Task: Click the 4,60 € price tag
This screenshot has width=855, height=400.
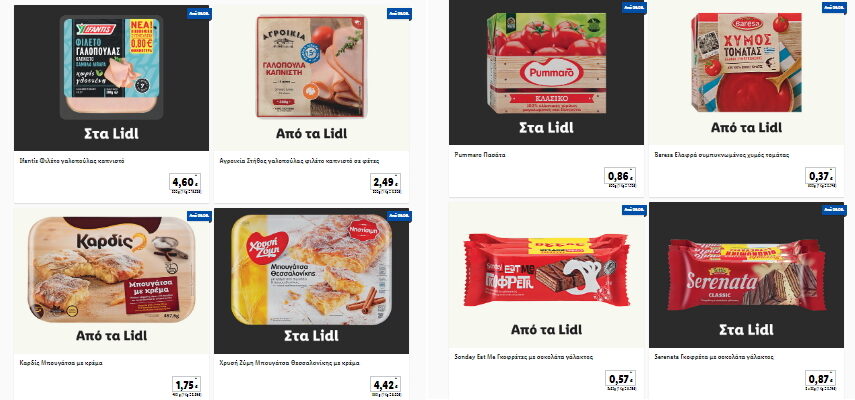Action: coord(185,183)
